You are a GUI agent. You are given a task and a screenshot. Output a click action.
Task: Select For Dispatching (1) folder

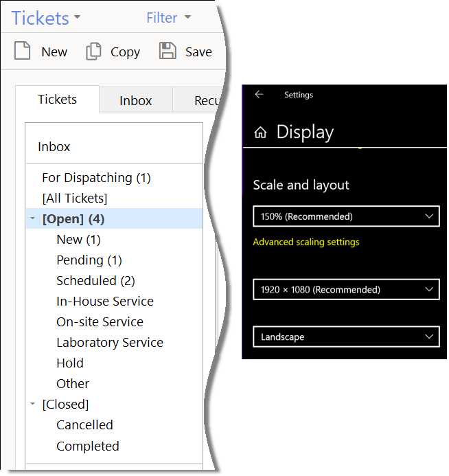[96, 178]
